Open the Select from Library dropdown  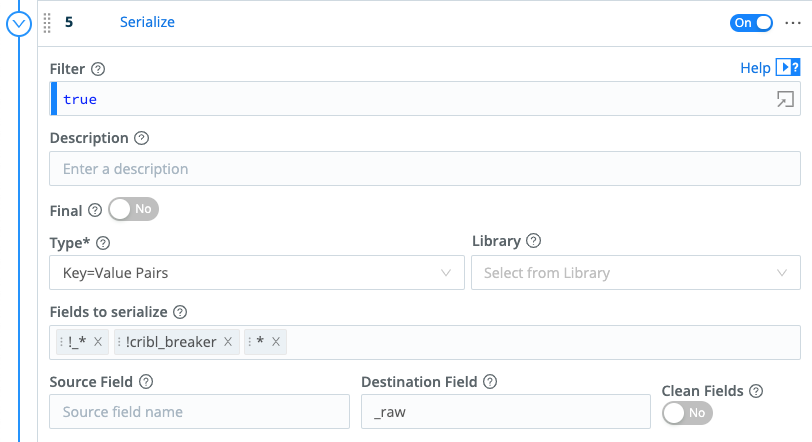(635, 272)
